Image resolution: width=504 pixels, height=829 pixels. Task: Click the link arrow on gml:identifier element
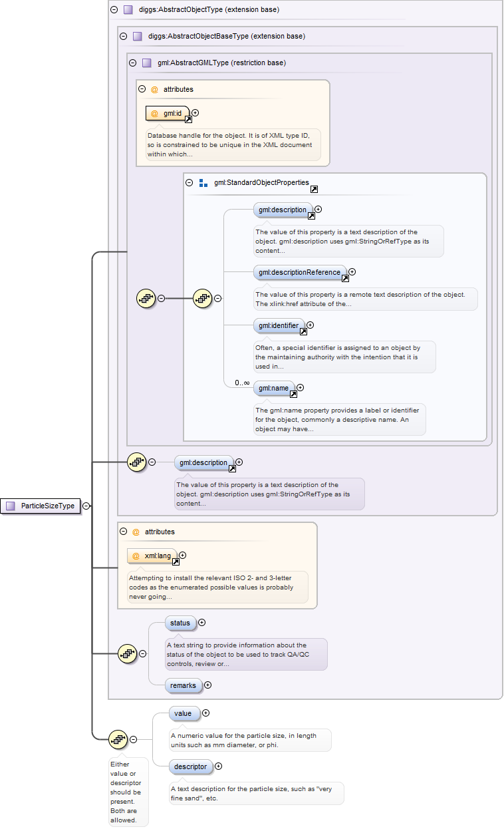[x=303, y=331]
